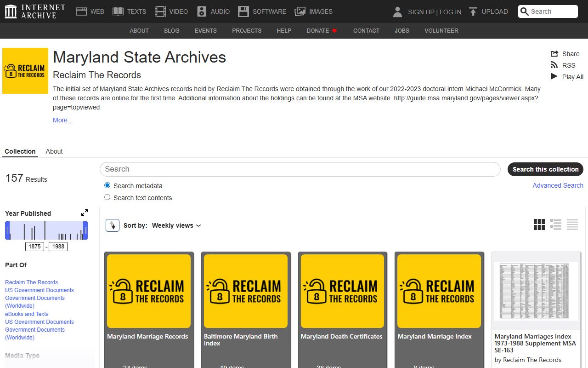Click the Search this collection button
The height and width of the screenshot is (368, 588).
pyautogui.click(x=545, y=169)
